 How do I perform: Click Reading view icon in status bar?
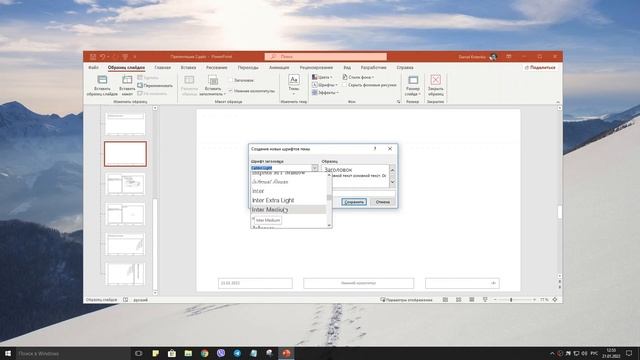click(x=471, y=300)
